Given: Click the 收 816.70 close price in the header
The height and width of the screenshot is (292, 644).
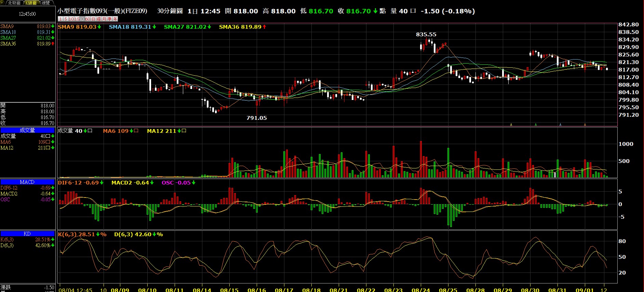Looking at the screenshot, I should pos(357,11).
